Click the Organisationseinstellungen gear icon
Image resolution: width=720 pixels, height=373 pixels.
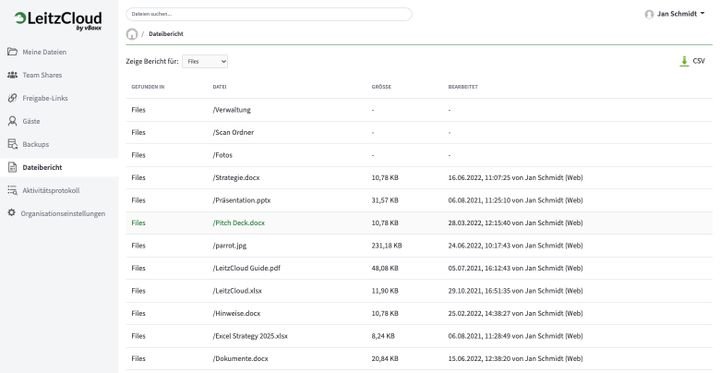point(11,213)
